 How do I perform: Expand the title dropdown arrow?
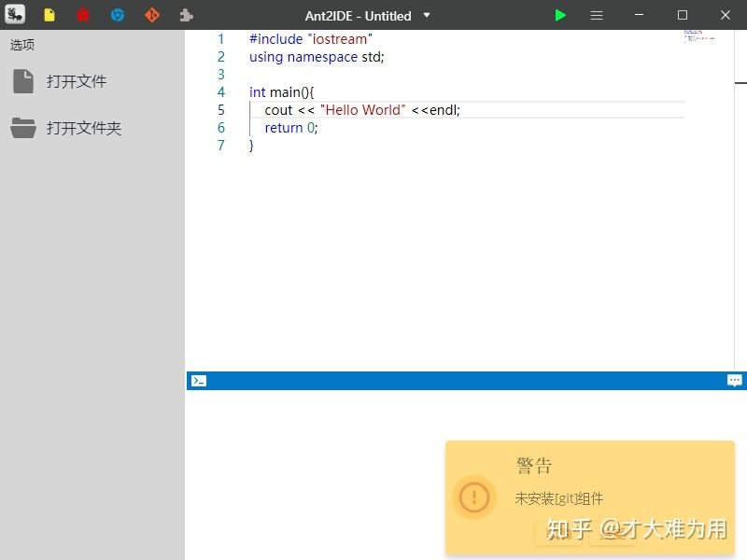[x=427, y=15]
